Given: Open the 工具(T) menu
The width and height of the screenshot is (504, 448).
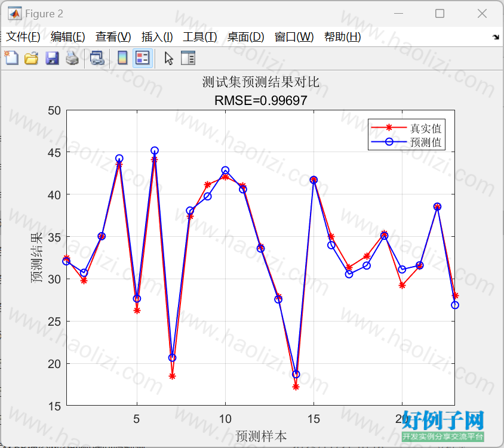Looking at the screenshot, I should coord(199,36).
